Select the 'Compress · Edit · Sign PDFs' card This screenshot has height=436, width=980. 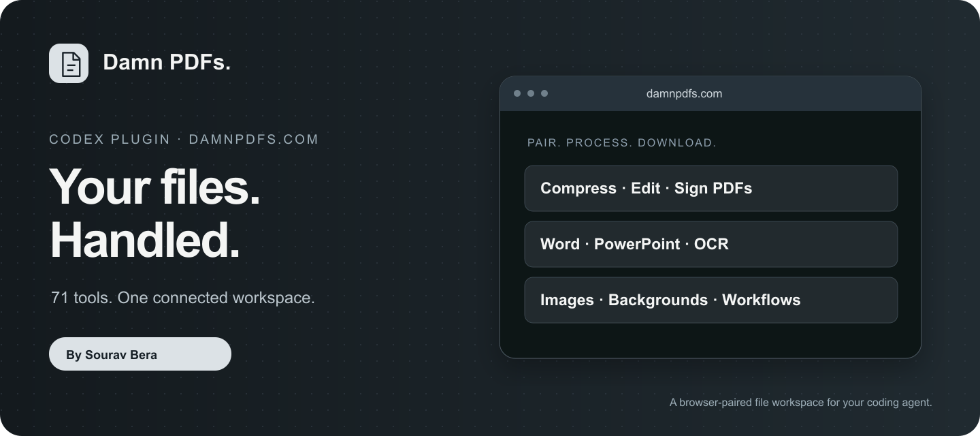(x=710, y=188)
